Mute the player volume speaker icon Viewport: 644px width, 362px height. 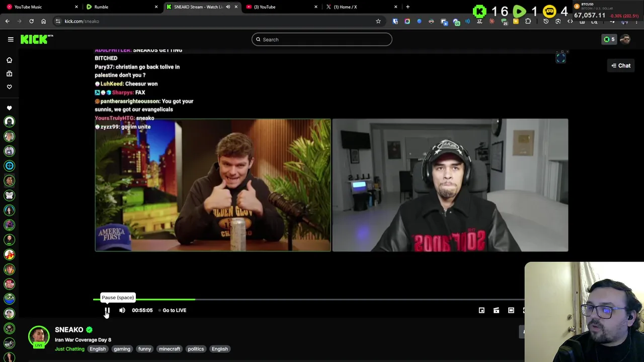(x=122, y=310)
